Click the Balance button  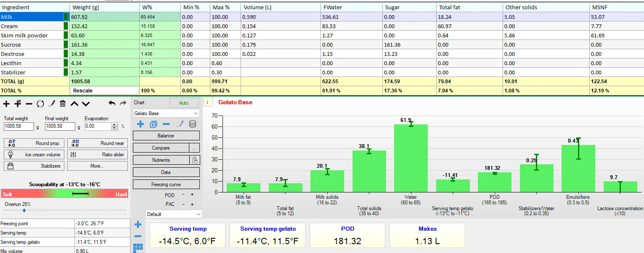pyautogui.click(x=166, y=136)
